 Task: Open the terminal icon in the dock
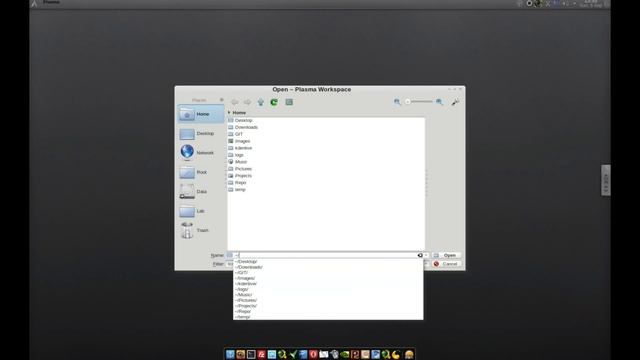[251, 354]
